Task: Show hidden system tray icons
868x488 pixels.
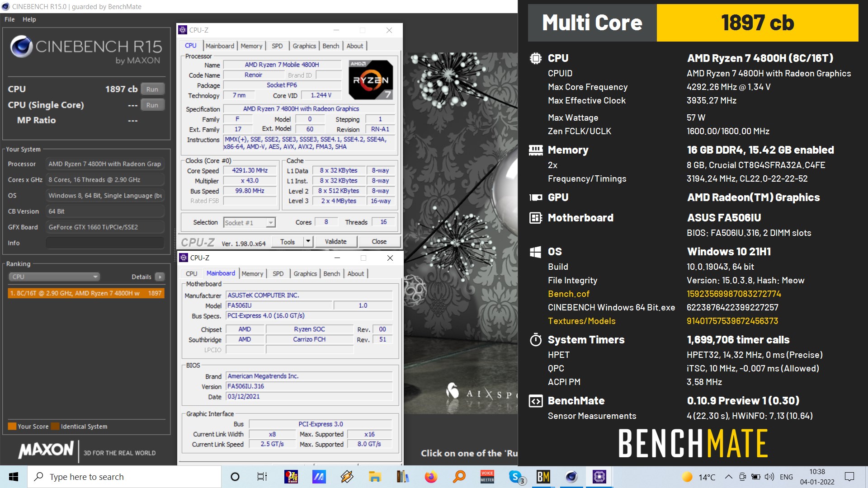Action: click(x=728, y=477)
